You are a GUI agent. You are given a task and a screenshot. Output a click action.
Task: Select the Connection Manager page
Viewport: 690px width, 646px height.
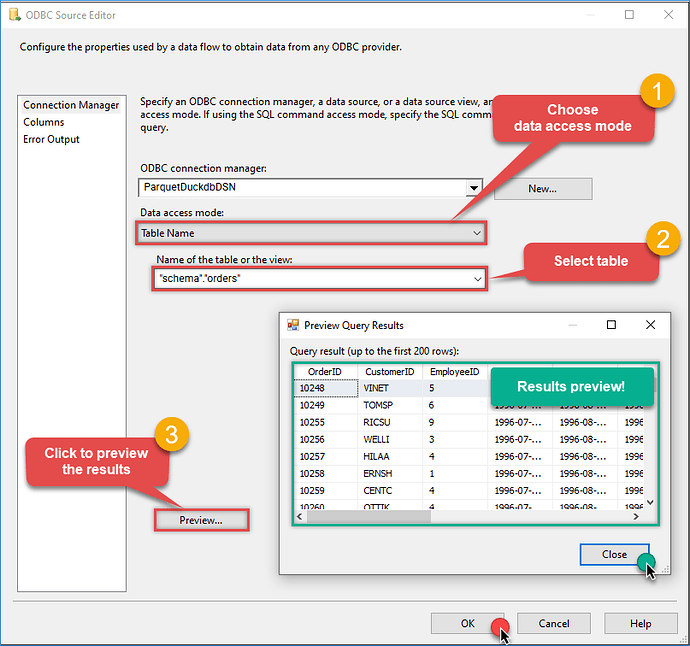71,105
